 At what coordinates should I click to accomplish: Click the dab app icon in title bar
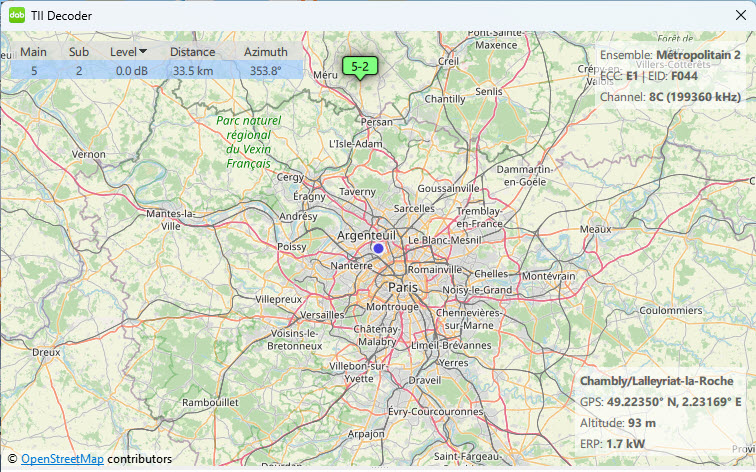(x=17, y=15)
